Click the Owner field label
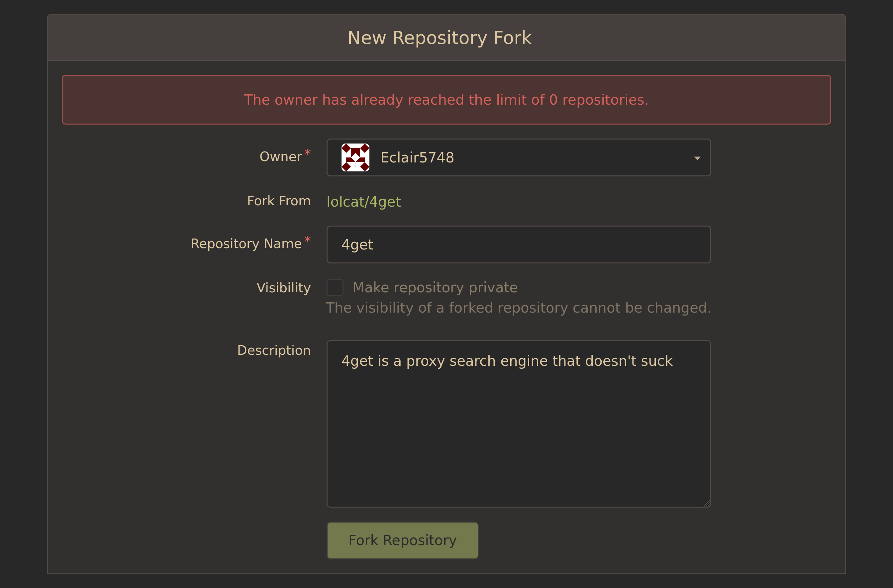 coord(280,157)
